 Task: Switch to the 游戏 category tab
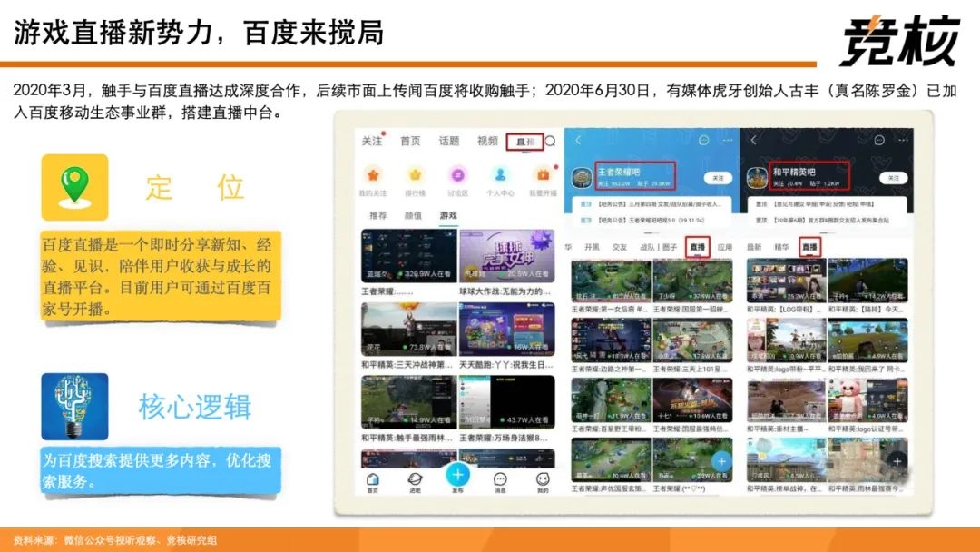[x=448, y=215]
